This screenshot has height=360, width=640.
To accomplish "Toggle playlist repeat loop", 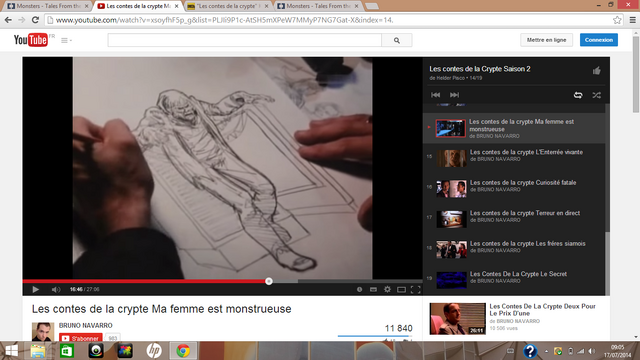I will click(578, 95).
